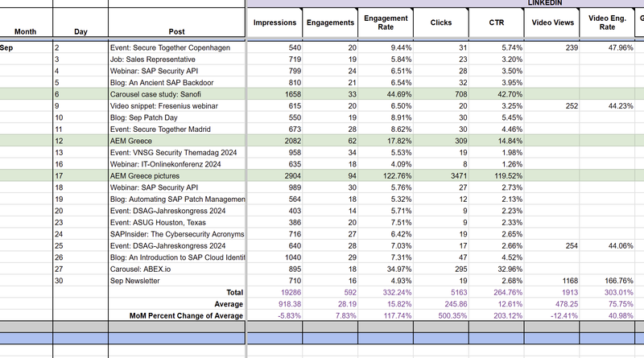
Task: Click 'Sep Newsletter' cell
Action: [x=176, y=281]
